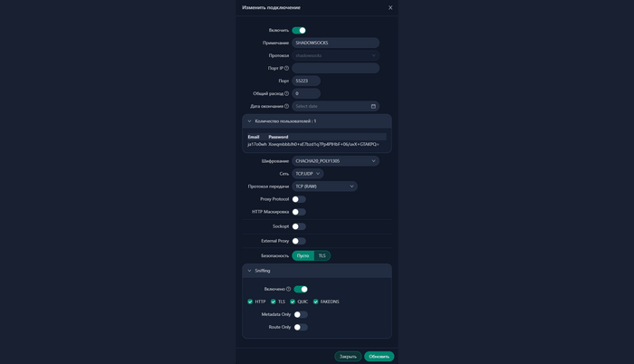
Task: Click the empty Порт IP field
Action: [x=336, y=68]
